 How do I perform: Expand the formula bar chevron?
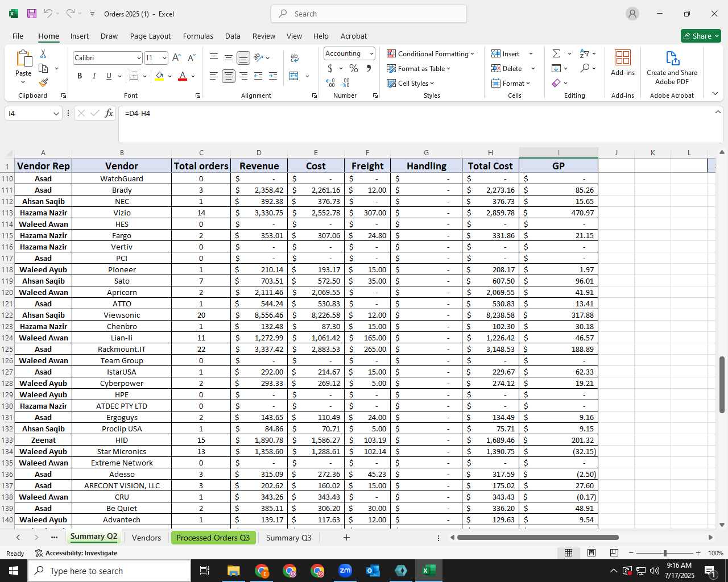click(717, 112)
